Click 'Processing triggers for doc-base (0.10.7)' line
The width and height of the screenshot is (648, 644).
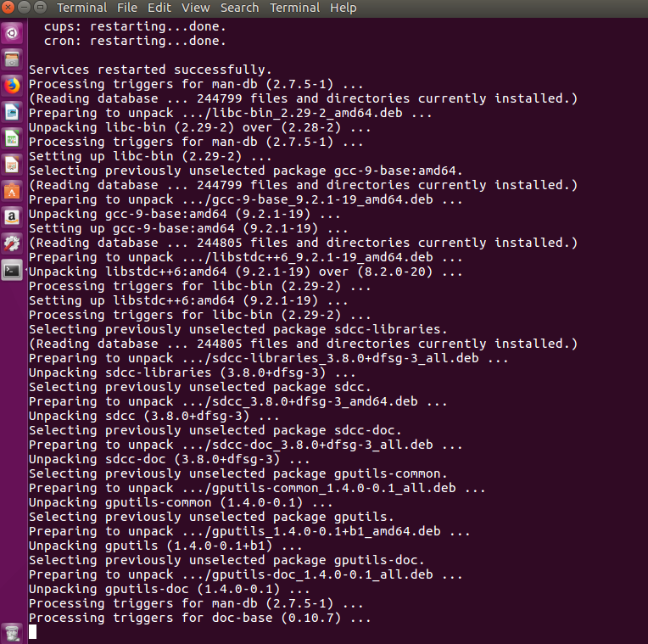point(199,618)
